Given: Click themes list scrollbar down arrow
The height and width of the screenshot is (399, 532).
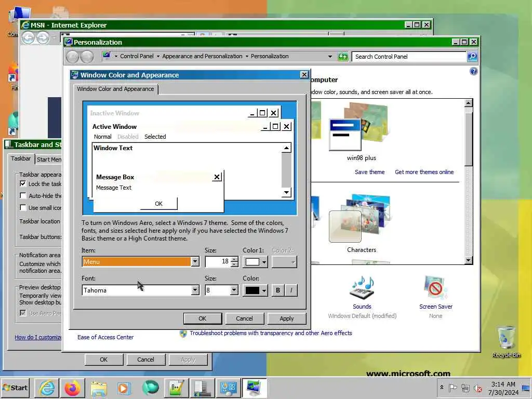Looking at the screenshot, I should [x=468, y=260].
